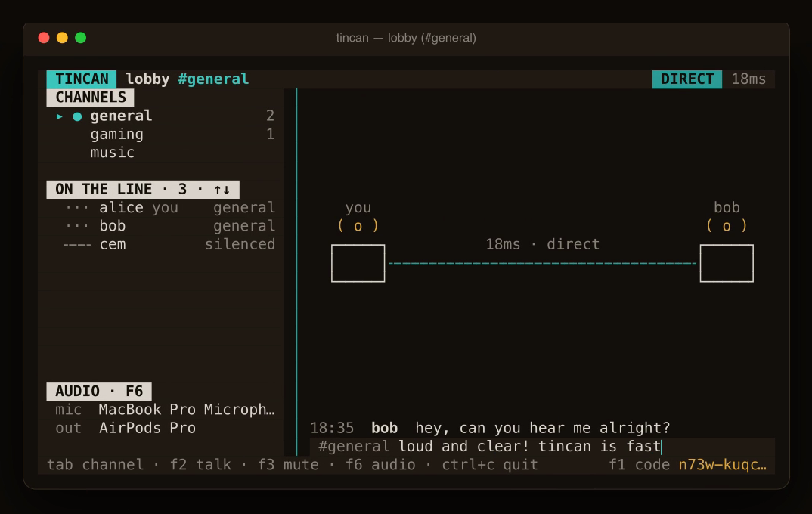Open the music channel

tap(160, 153)
